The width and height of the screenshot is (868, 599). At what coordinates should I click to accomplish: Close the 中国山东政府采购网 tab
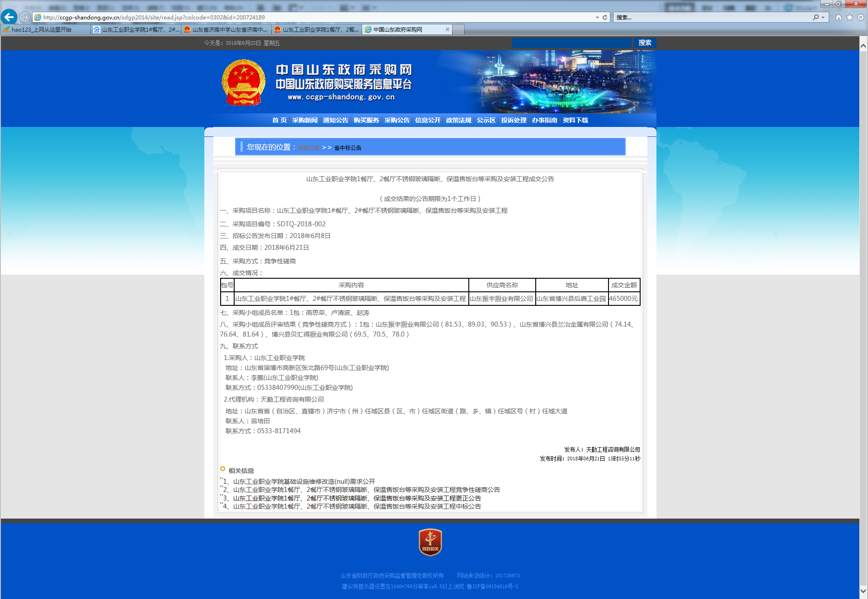point(448,29)
